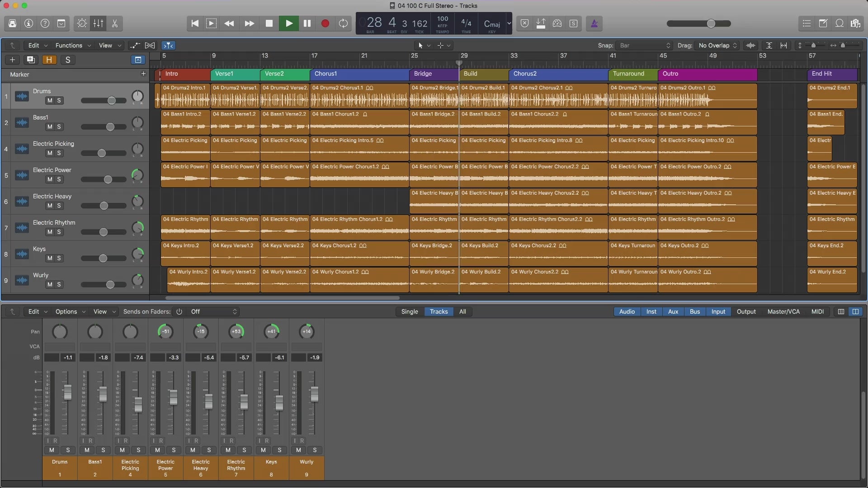Click the add new track plus button
The width and height of the screenshot is (868, 488).
12,60
